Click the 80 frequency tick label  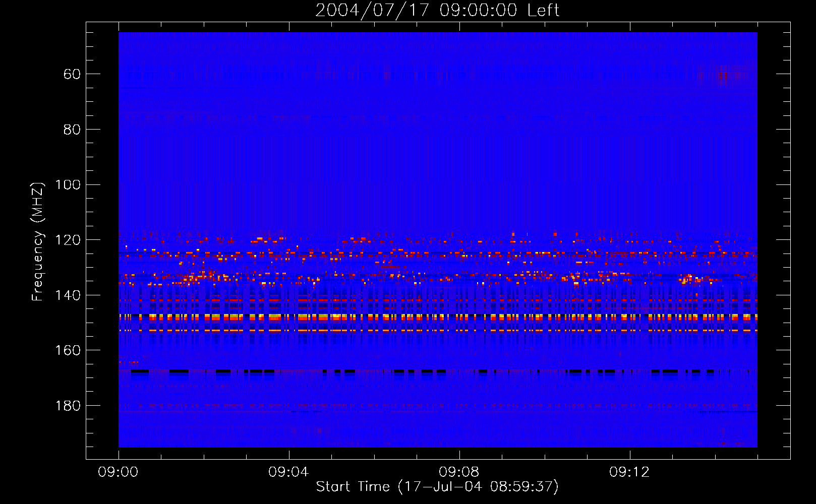click(72, 130)
